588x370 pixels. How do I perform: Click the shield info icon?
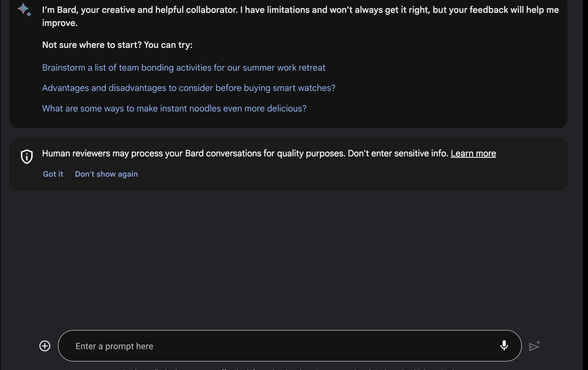tap(27, 157)
